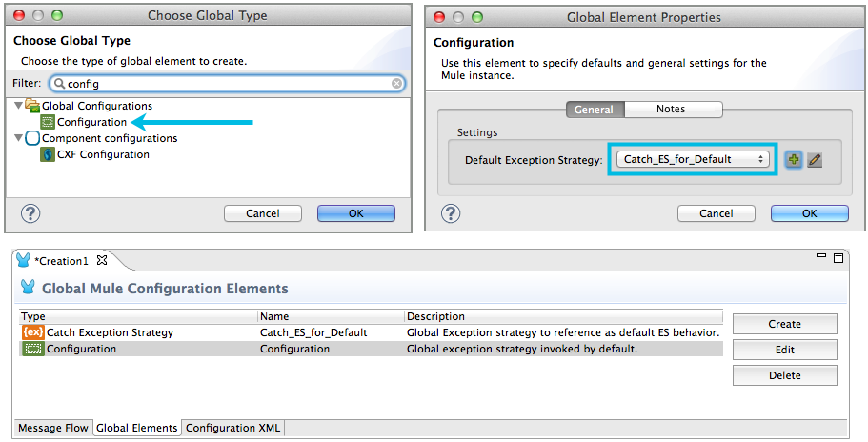The image size is (868, 442).
Task: Click the help icon in Choose Global Type dialog
Action: tap(30, 213)
